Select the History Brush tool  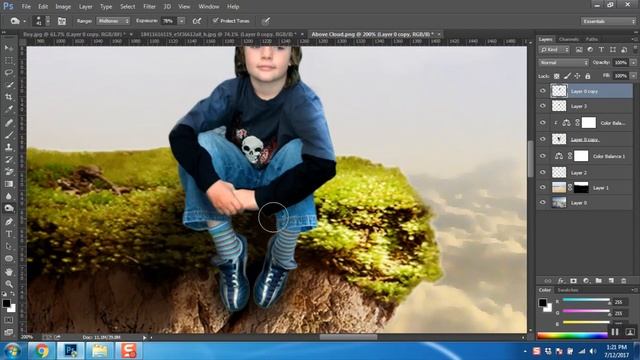coord(9,159)
